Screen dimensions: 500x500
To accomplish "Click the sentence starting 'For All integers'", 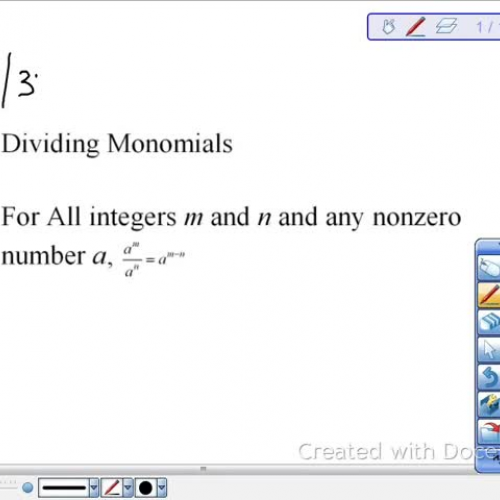I will point(231,217).
